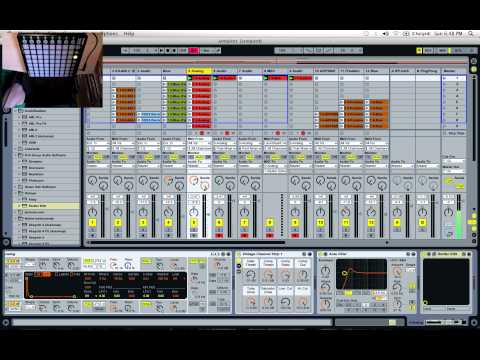Viewport: 480px width, 360px height.
Task: Select the 8 MIDI track title
Action: tap(275, 71)
